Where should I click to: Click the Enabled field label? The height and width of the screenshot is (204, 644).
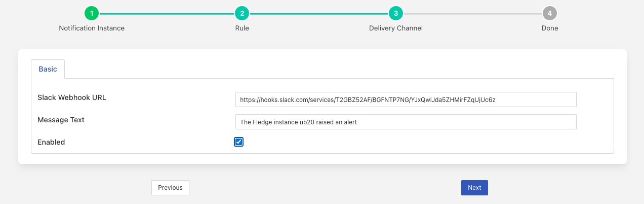pos(51,142)
